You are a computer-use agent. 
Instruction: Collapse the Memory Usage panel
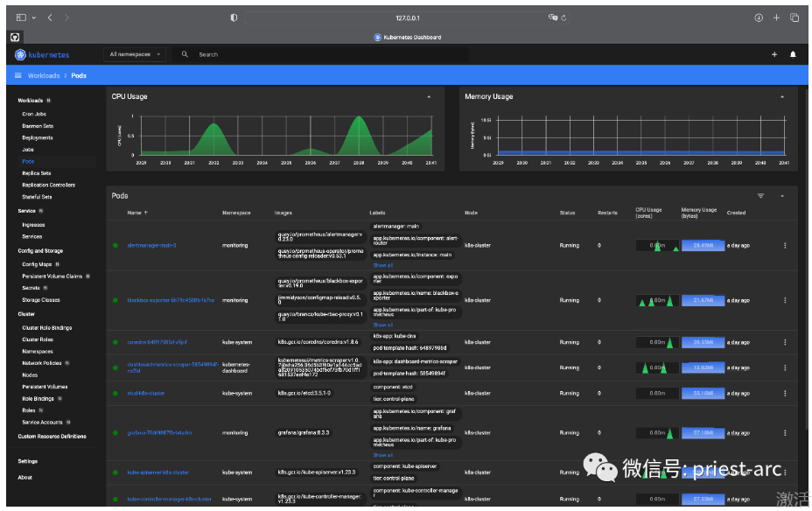point(782,97)
